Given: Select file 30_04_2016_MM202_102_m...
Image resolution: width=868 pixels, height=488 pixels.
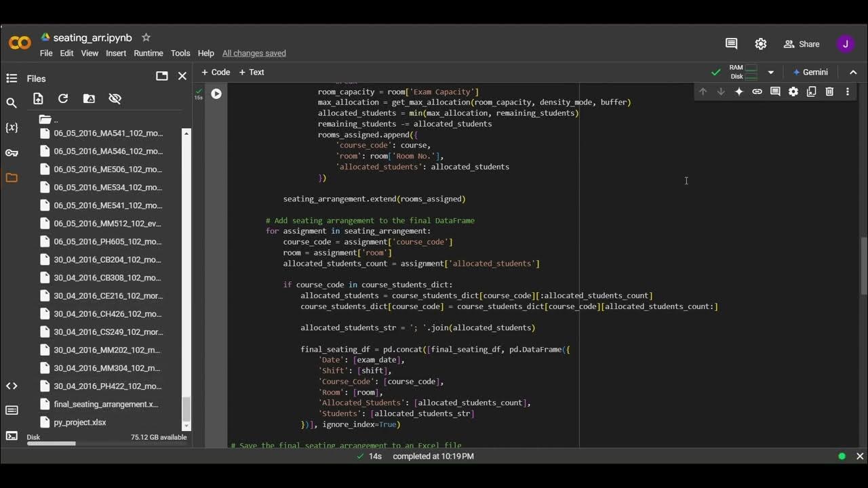Looking at the screenshot, I should pyautogui.click(x=108, y=350).
